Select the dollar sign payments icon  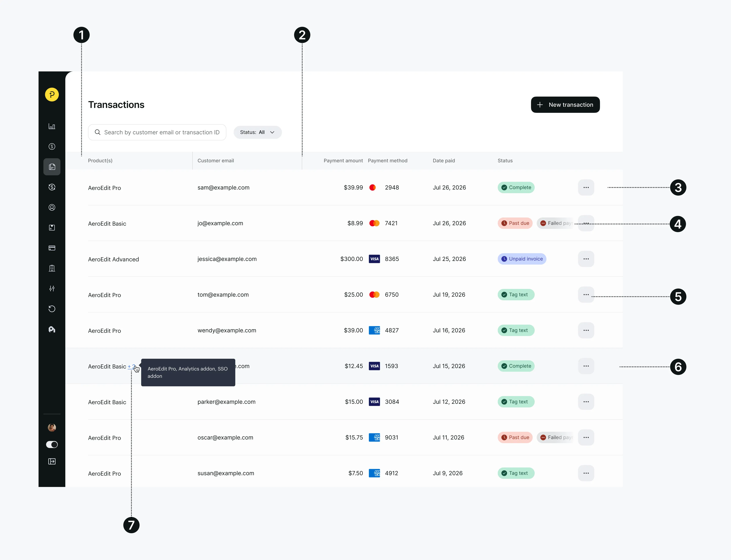click(52, 146)
